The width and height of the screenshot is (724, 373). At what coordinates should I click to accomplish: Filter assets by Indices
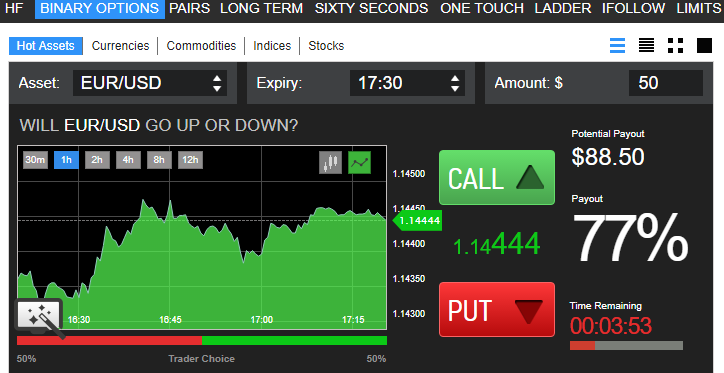[x=272, y=46]
